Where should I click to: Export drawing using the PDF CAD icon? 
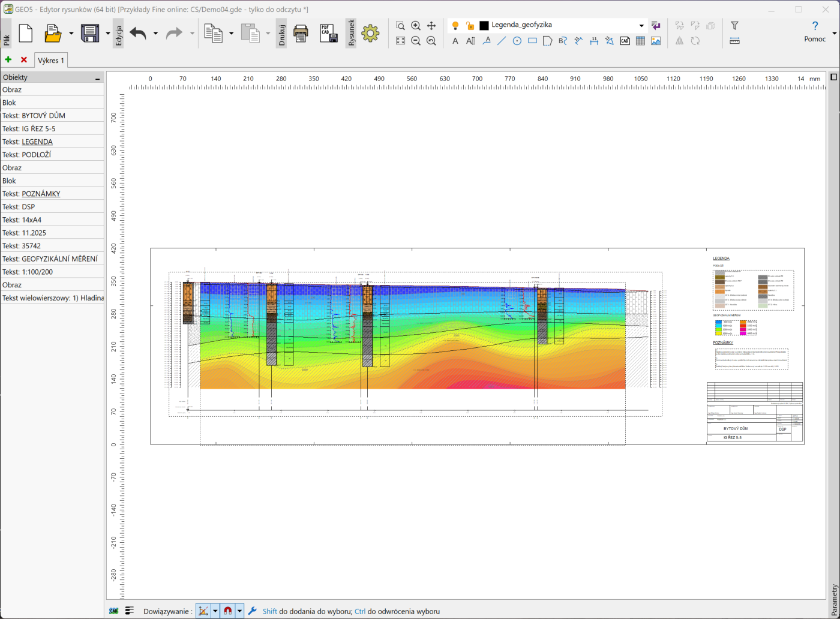tap(328, 33)
